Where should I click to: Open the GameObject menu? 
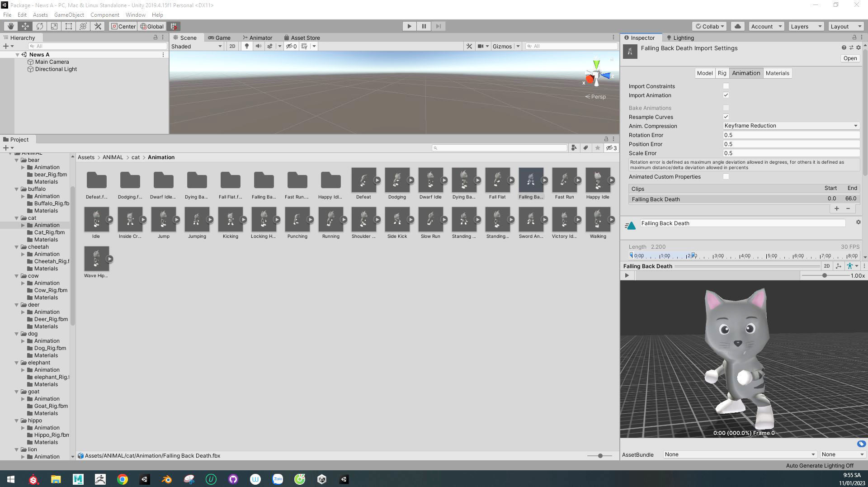(69, 14)
